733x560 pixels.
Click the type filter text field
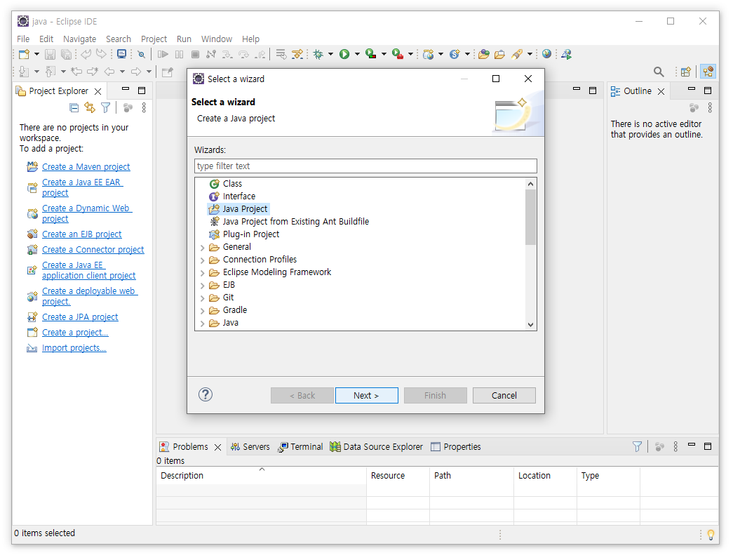click(x=365, y=166)
